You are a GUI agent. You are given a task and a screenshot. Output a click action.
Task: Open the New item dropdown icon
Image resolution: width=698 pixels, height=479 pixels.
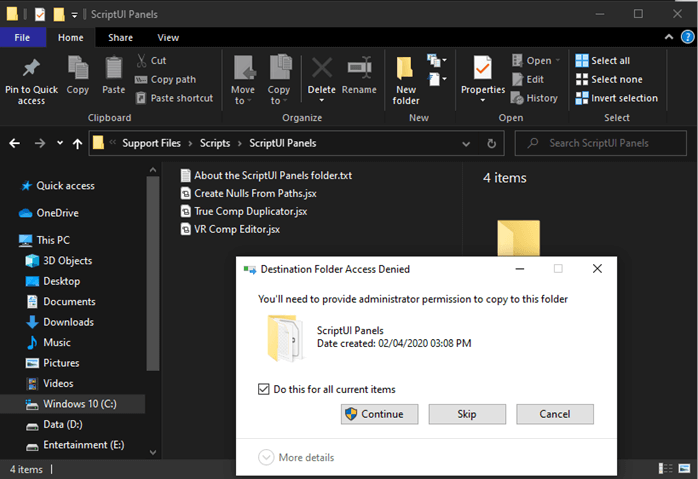click(x=437, y=60)
